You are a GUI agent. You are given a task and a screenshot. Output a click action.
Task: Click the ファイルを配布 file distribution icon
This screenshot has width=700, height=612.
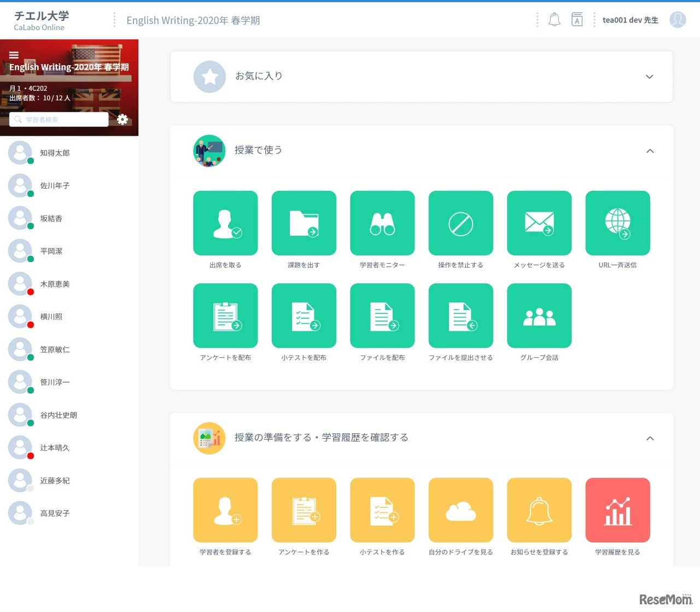382,316
